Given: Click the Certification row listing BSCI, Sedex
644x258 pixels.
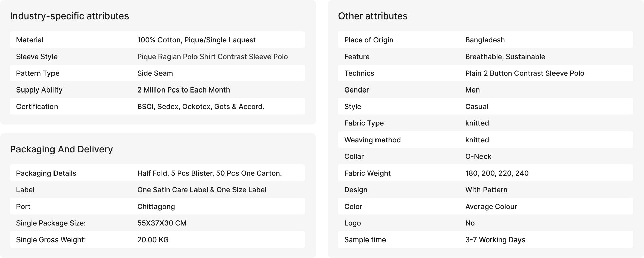Looking at the screenshot, I should click(157, 107).
